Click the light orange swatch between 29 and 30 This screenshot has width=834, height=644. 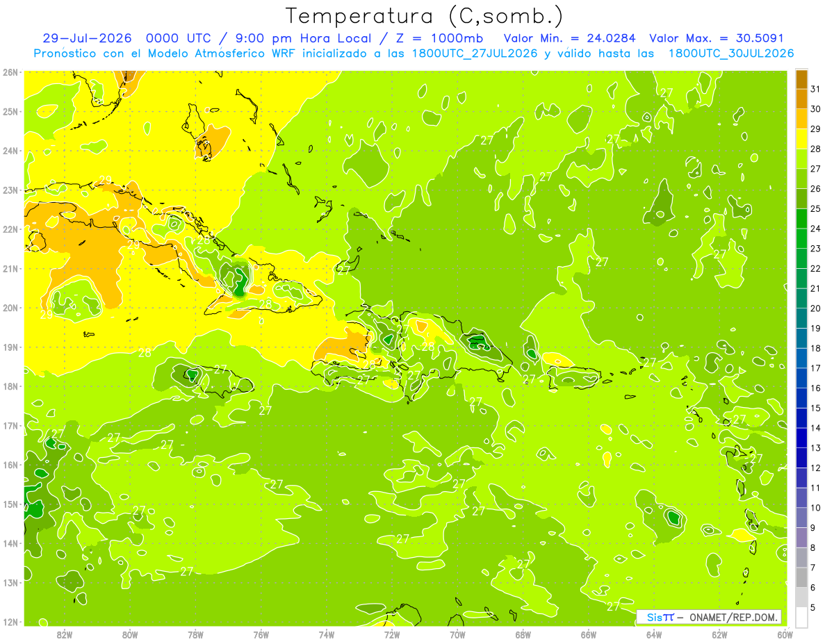click(x=802, y=119)
